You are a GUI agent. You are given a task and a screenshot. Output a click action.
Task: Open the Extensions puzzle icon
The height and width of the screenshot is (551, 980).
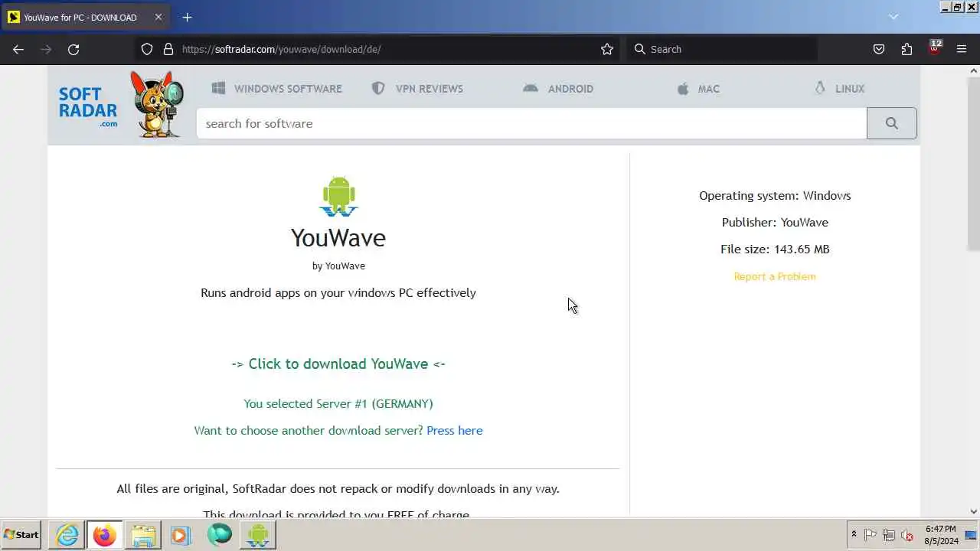[906, 49]
